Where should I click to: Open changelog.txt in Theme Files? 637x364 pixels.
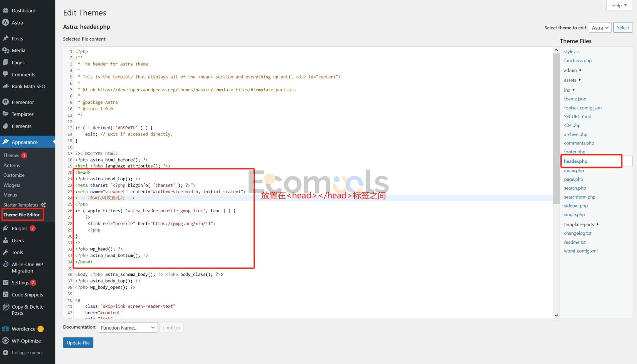[578, 233]
